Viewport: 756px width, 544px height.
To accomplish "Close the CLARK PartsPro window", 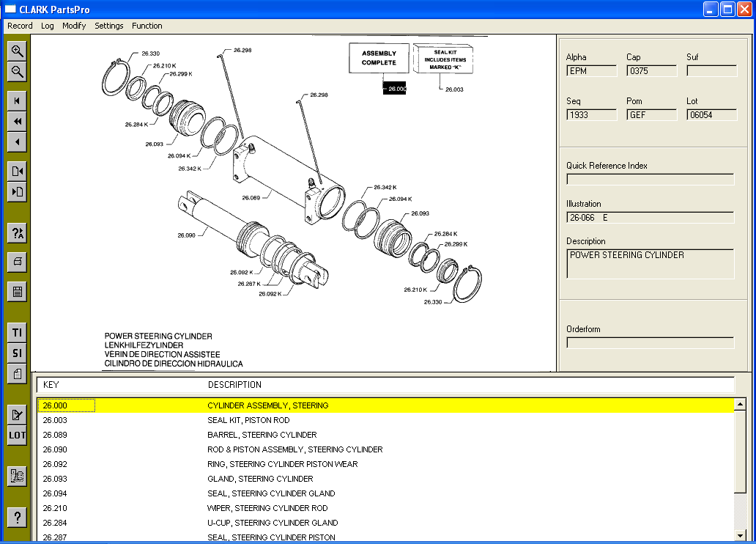I will tap(744, 10).
